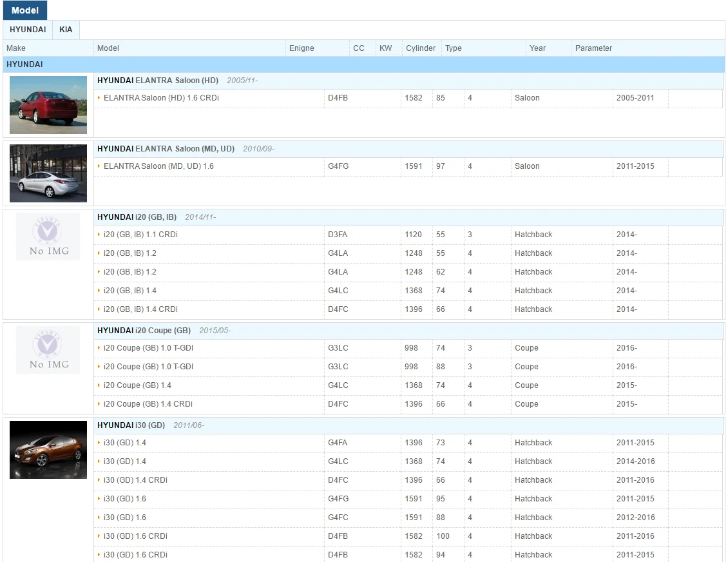Click the Cylinder column header

coord(421,48)
